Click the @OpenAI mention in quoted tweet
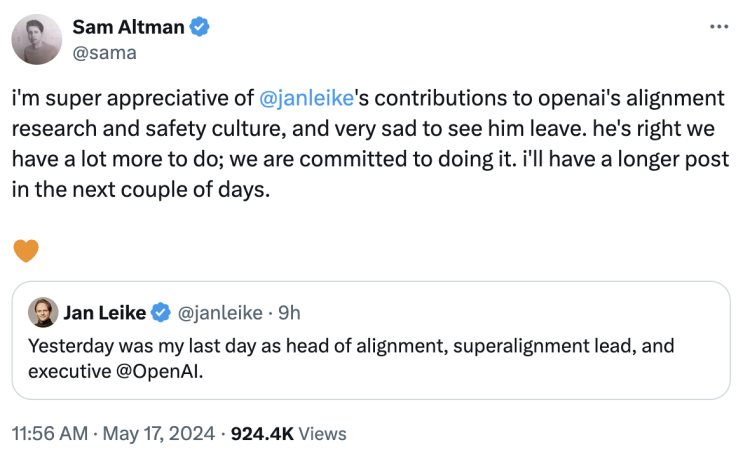This screenshot has width=750, height=461. [159, 372]
